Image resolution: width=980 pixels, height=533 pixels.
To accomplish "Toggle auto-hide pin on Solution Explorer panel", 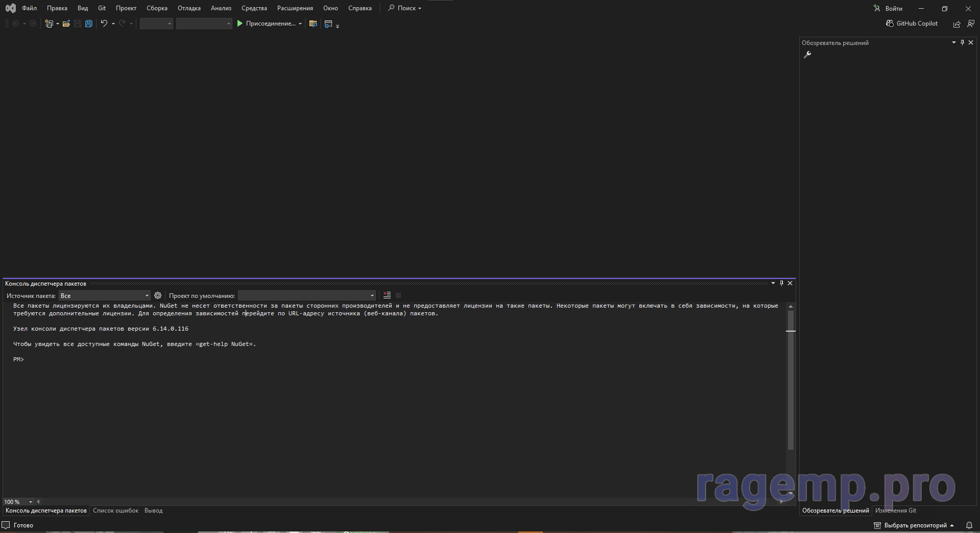I will pyautogui.click(x=962, y=43).
